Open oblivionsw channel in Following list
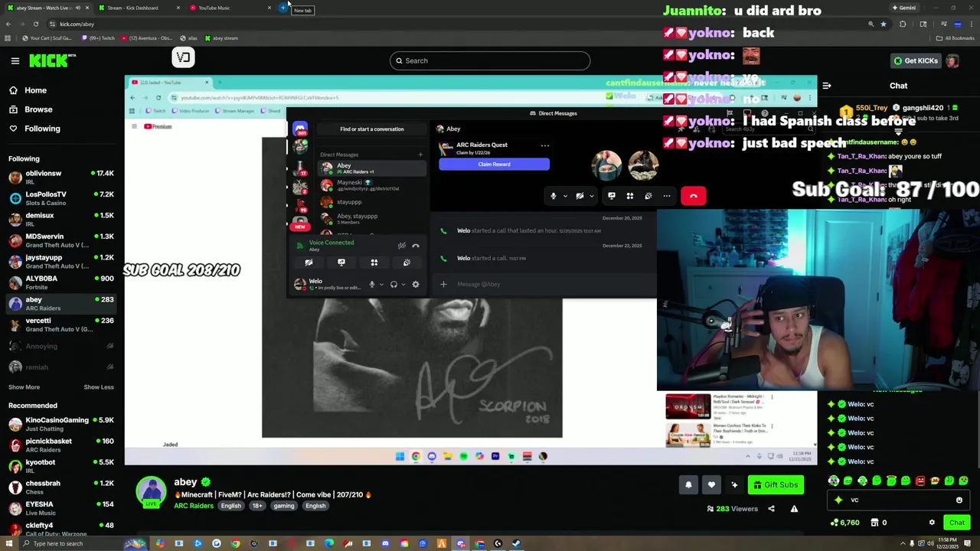 [61, 178]
